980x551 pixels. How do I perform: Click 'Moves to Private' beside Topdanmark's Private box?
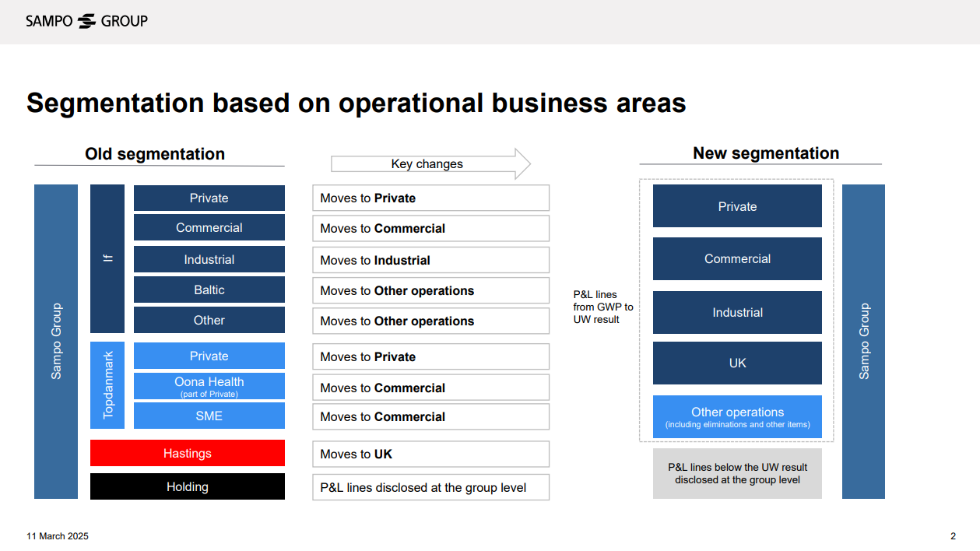click(x=431, y=356)
